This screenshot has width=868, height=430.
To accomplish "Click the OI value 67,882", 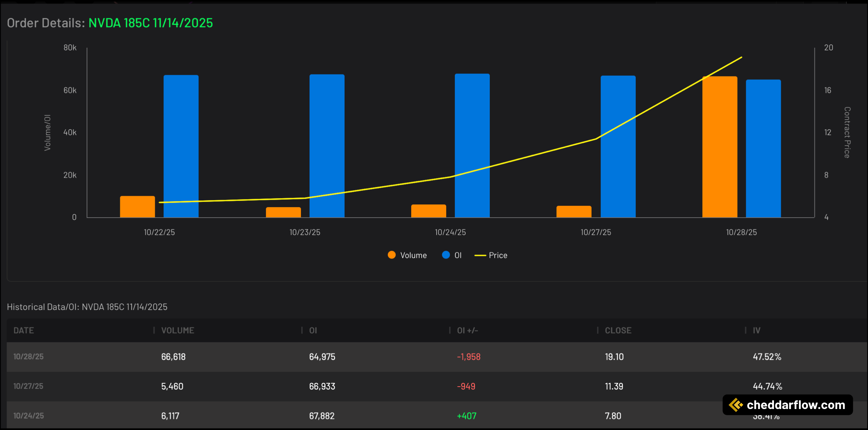I will point(322,416).
